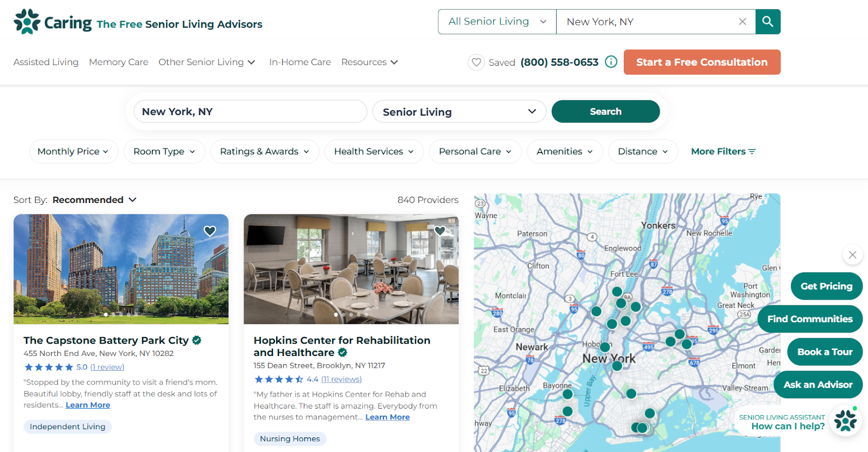Open the Capstone Battery Park City photo

click(121, 269)
